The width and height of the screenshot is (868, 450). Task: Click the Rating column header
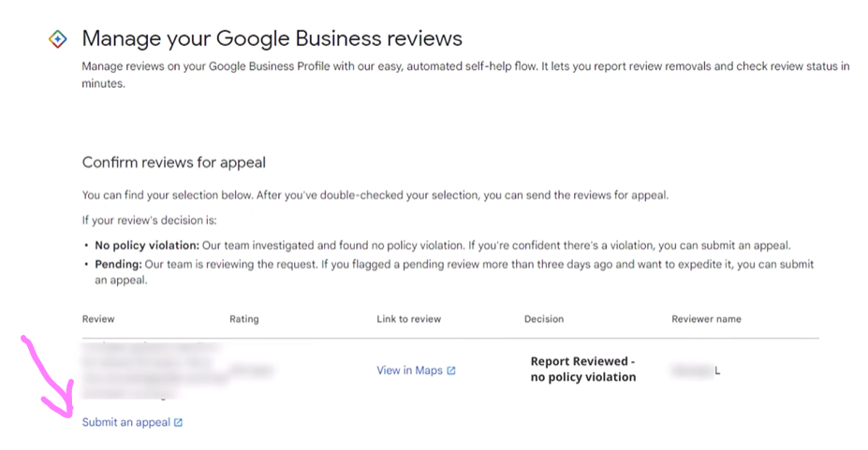243,319
